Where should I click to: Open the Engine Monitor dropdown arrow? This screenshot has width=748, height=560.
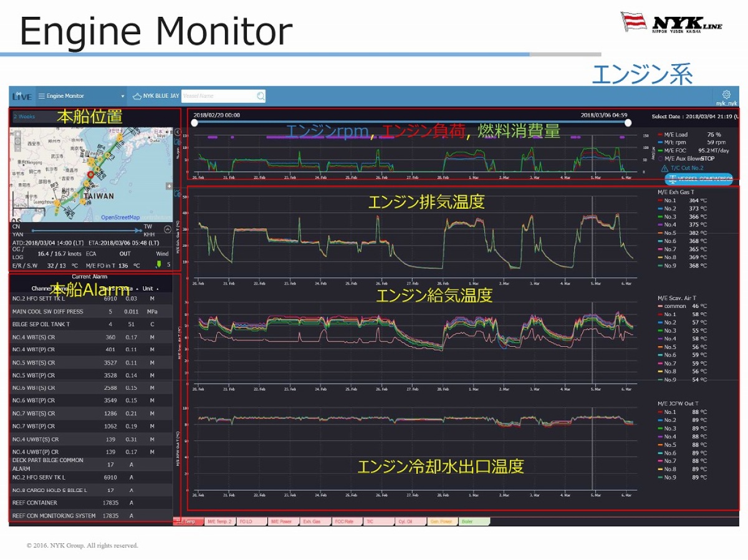123,96
